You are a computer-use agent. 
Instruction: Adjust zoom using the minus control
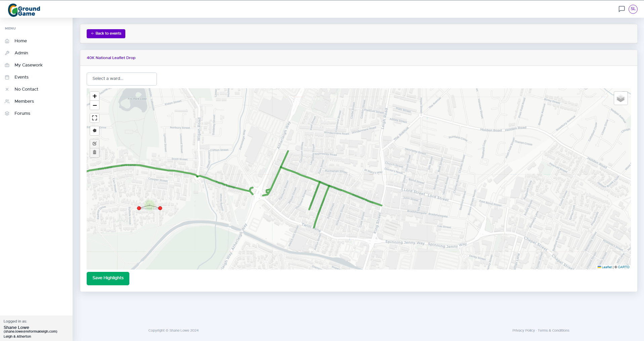94,105
